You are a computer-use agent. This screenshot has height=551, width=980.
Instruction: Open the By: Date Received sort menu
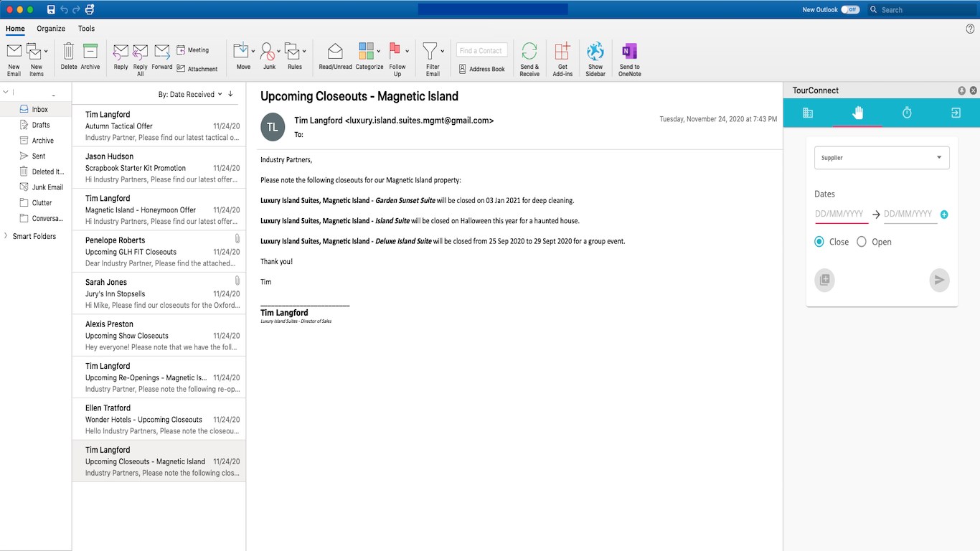pyautogui.click(x=189, y=94)
